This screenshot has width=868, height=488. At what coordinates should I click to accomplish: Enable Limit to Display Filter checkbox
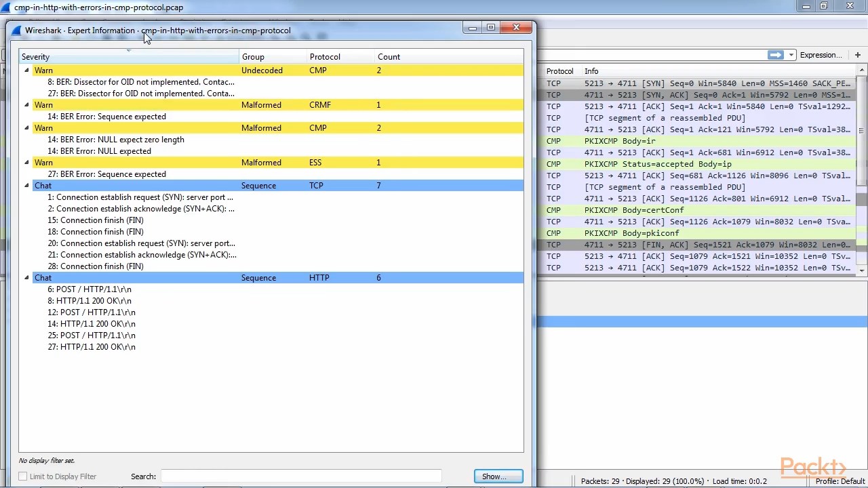[x=23, y=476]
